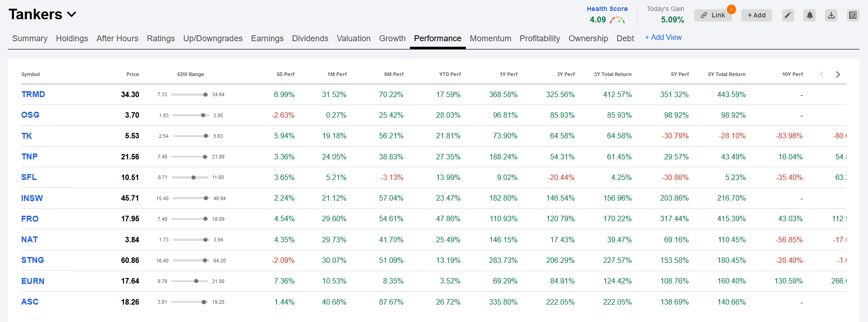Click the download portfolio icon
Image resolution: width=868 pixels, height=322 pixels.
[x=831, y=15]
